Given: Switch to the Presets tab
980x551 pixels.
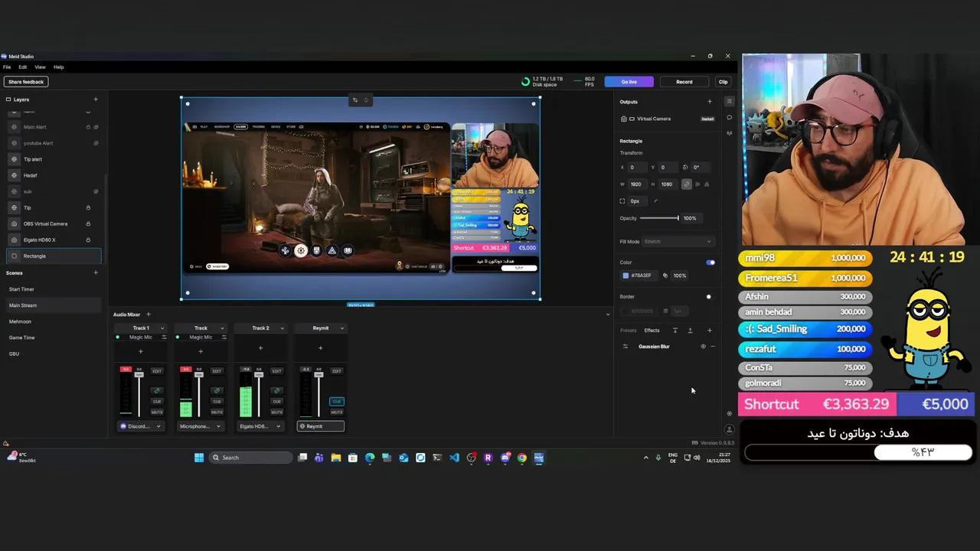Looking at the screenshot, I should (x=628, y=331).
